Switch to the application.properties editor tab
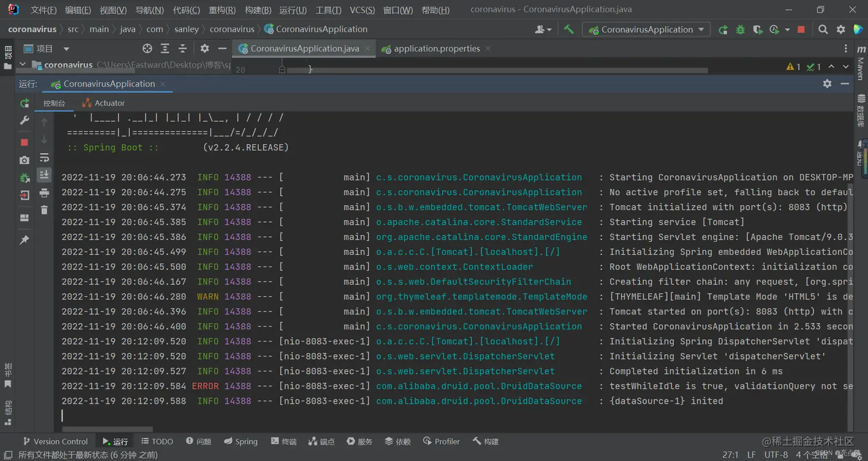868x461 pixels. 436,49
